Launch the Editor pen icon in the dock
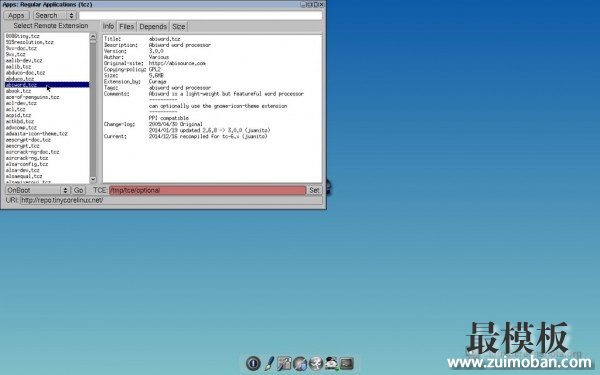Image resolution: width=600 pixels, height=375 pixels. pyautogui.click(x=269, y=363)
